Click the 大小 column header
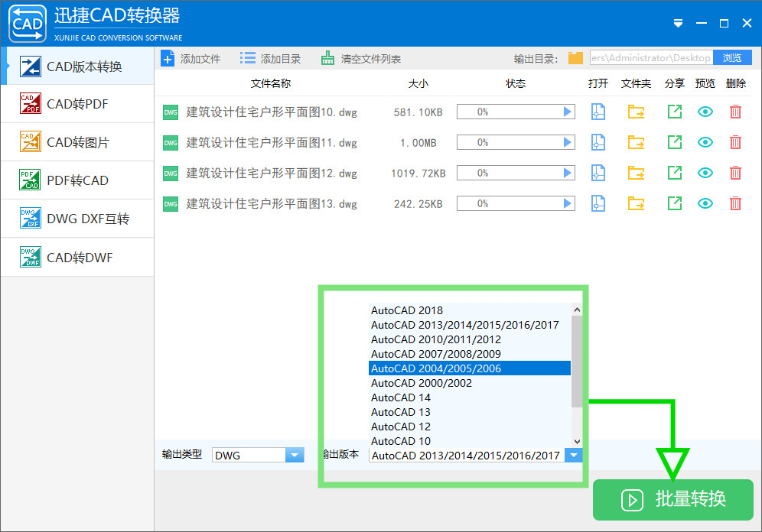 coord(418,83)
